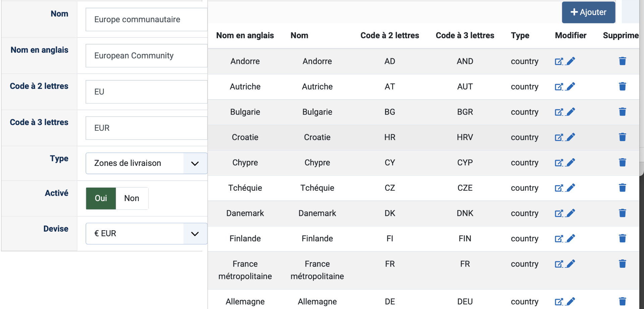Delete the Bulgarie row with trash icon
This screenshot has width=644, height=309.
tap(622, 112)
